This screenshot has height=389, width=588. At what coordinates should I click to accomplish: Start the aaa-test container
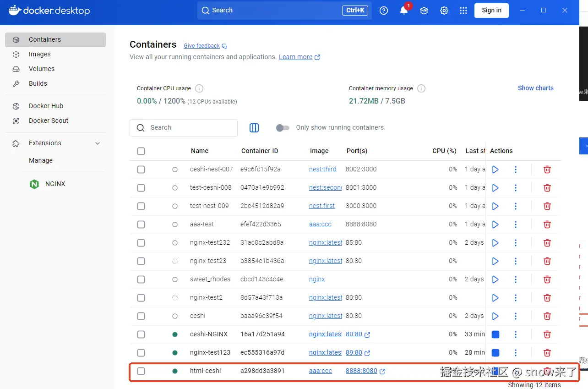(x=495, y=225)
